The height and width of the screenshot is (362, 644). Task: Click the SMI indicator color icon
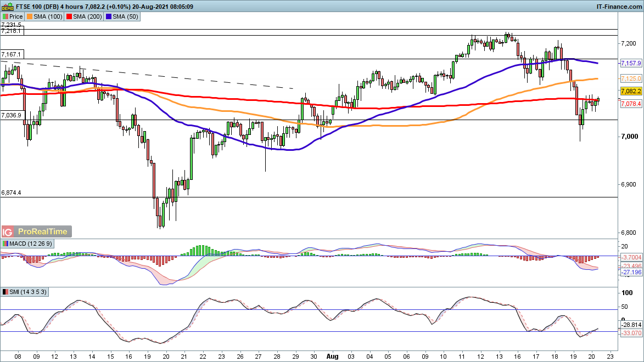pos(5,292)
